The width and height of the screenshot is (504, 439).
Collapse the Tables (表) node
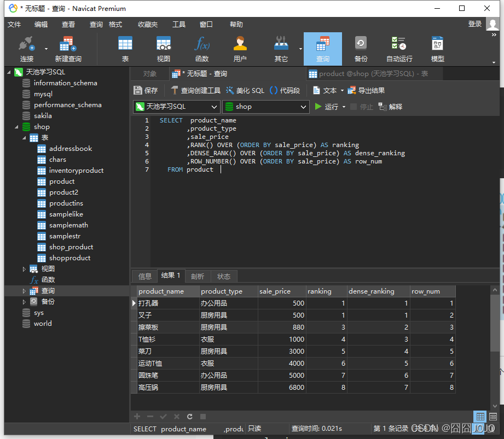(x=24, y=138)
